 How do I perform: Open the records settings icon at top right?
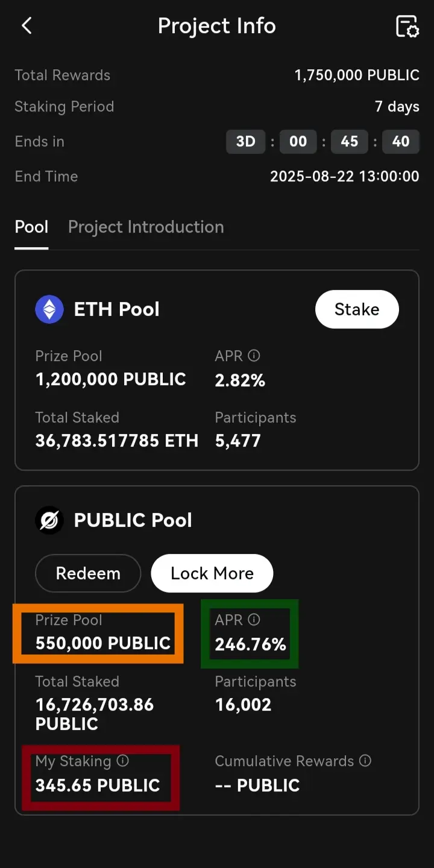[x=407, y=26]
